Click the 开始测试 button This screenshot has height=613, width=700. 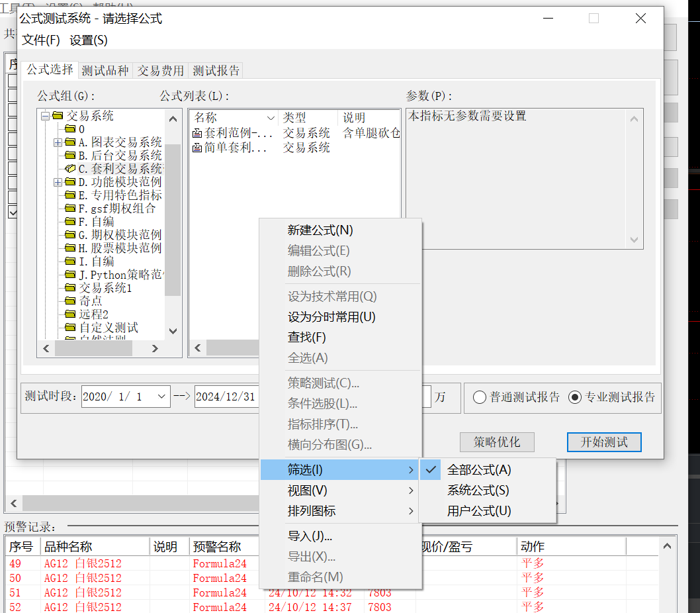click(x=604, y=442)
